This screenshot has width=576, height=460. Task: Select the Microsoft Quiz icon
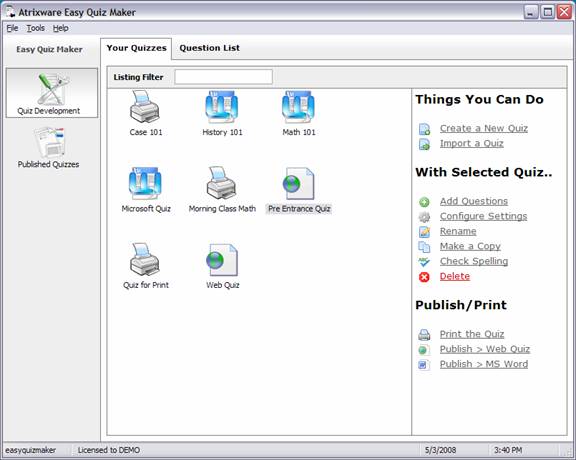pos(145,183)
